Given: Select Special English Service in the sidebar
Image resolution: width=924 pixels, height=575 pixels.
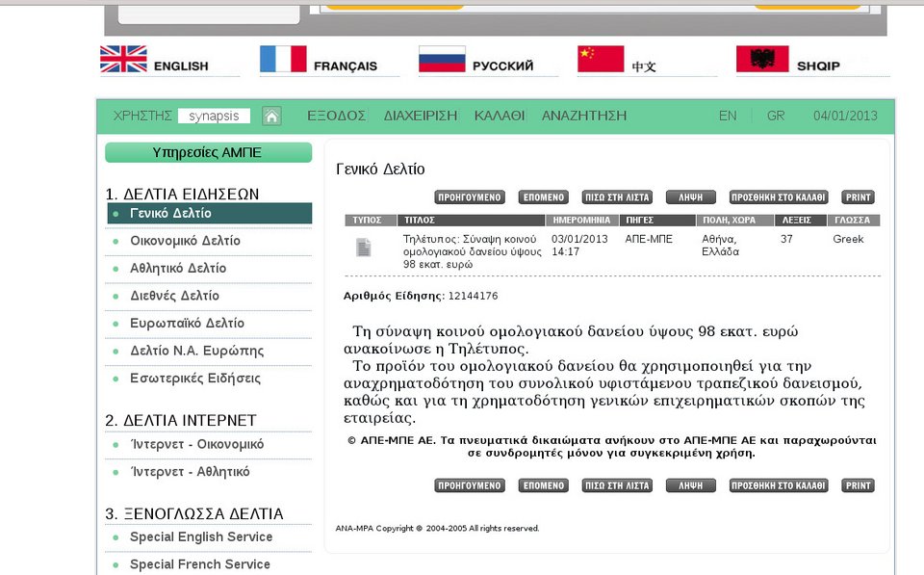Looking at the screenshot, I should pos(201,537).
